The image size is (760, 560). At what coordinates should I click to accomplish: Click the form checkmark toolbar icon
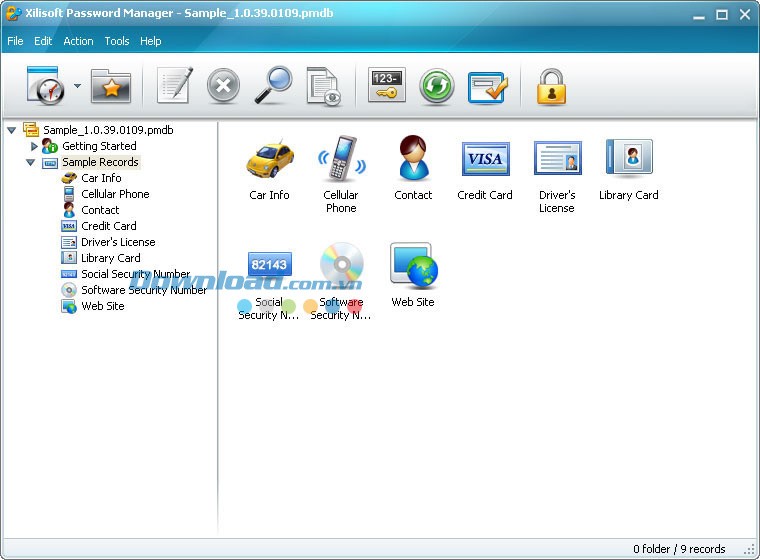(488, 87)
